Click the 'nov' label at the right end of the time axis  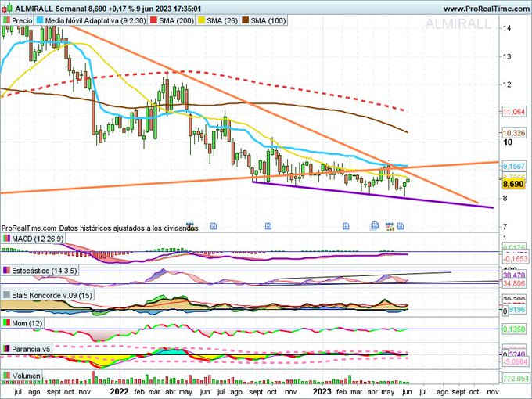pos(493,392)
